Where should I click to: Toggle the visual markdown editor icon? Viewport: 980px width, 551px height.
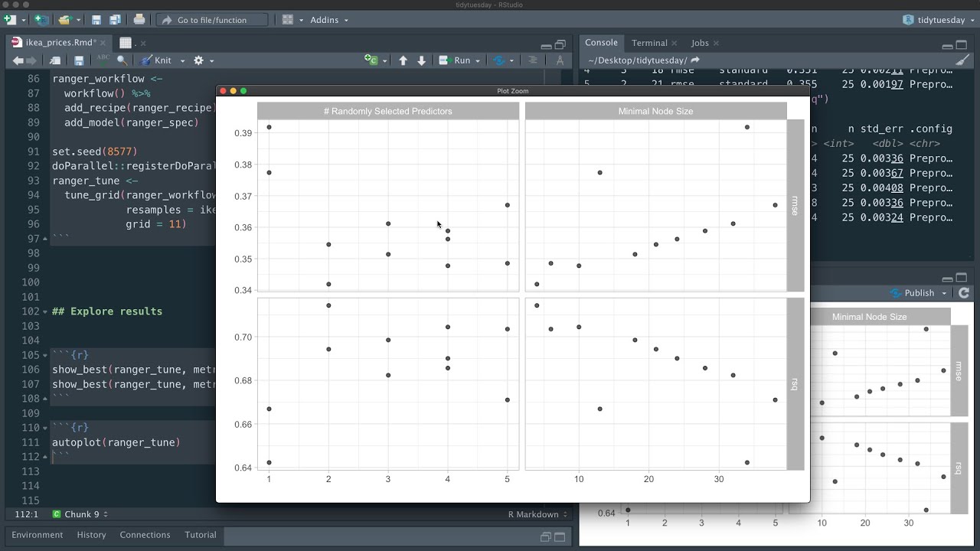(x=560, y=60)
